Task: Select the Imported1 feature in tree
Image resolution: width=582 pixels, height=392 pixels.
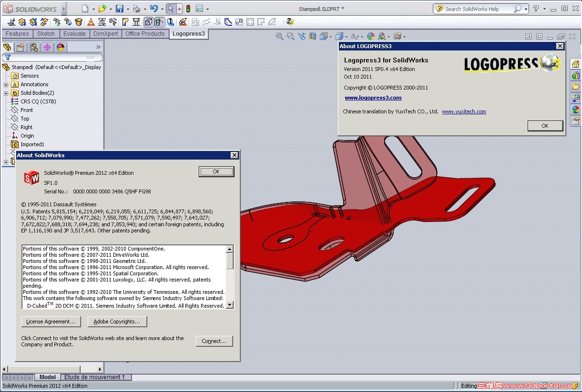Action: (32, 144)
